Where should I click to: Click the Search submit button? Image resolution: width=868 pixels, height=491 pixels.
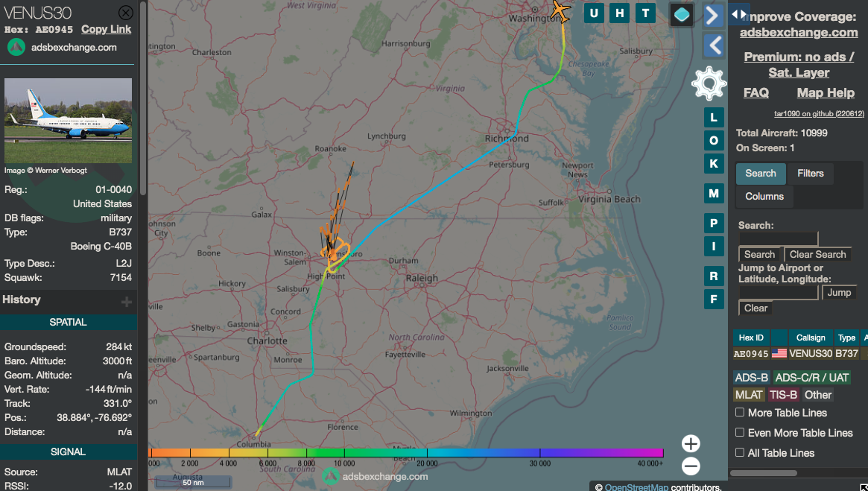click(759, 255)
